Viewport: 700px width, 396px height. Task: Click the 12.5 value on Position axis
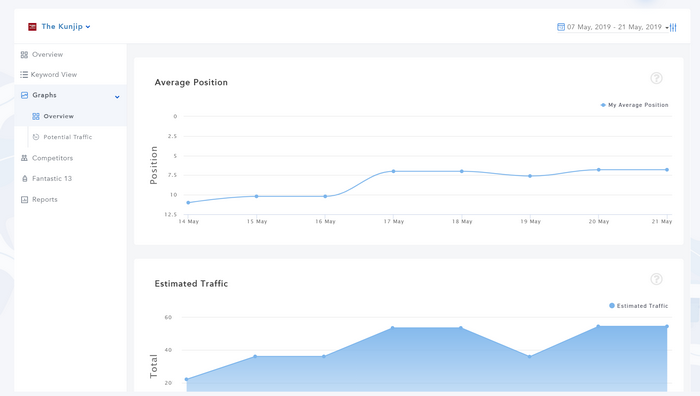(171, 215)
